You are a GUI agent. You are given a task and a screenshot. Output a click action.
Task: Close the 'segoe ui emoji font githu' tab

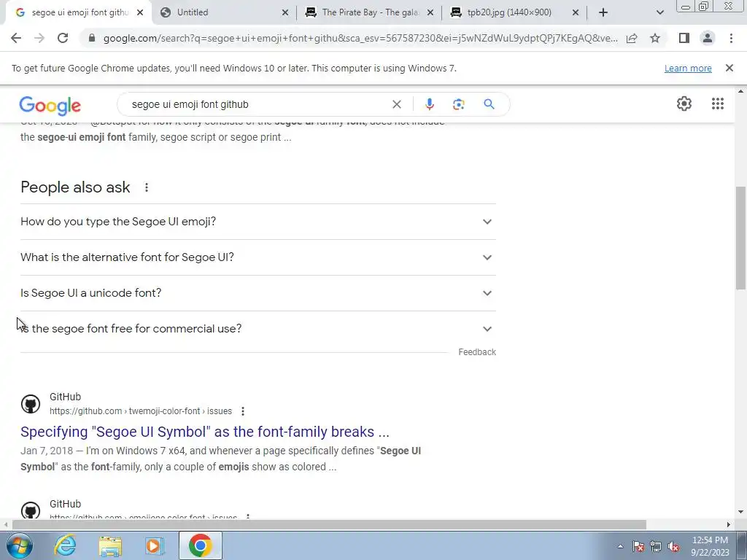click(140, 13)
